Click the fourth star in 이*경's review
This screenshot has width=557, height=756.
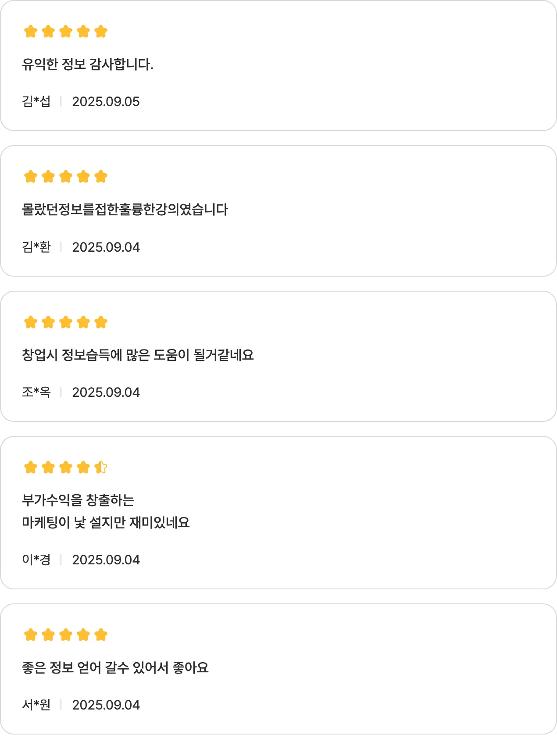pos(83,467)
